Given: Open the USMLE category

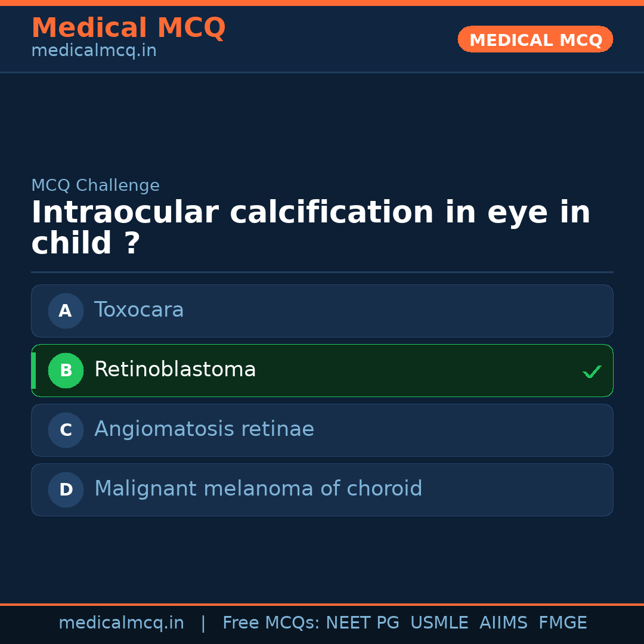Looking at the screenshot, I should pos(439,623).
